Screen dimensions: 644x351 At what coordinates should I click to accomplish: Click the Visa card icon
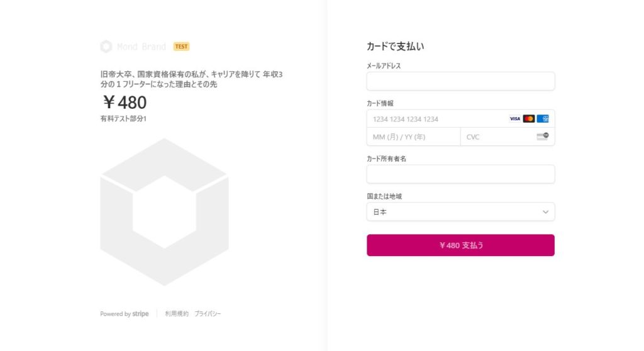[514, 119]
